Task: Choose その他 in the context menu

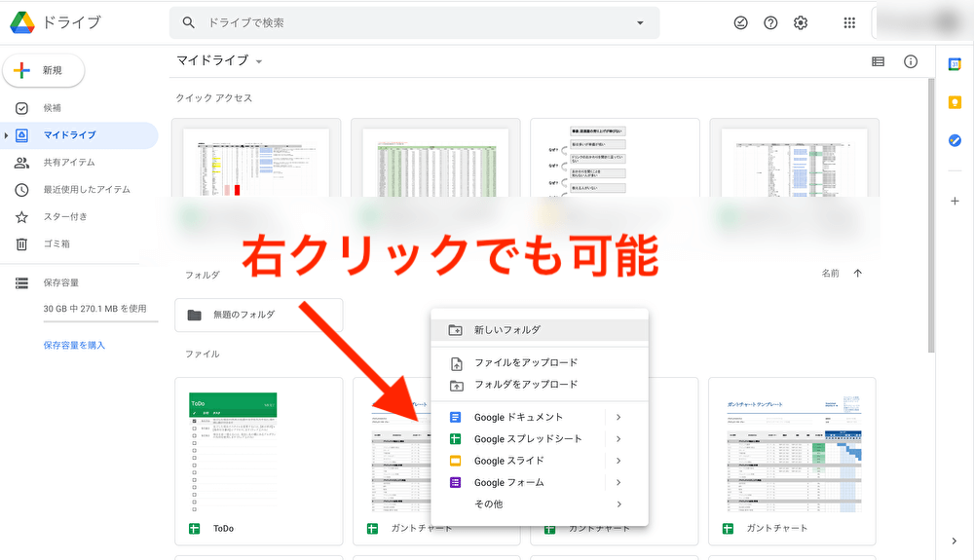Action: click(x=540, y=504)
